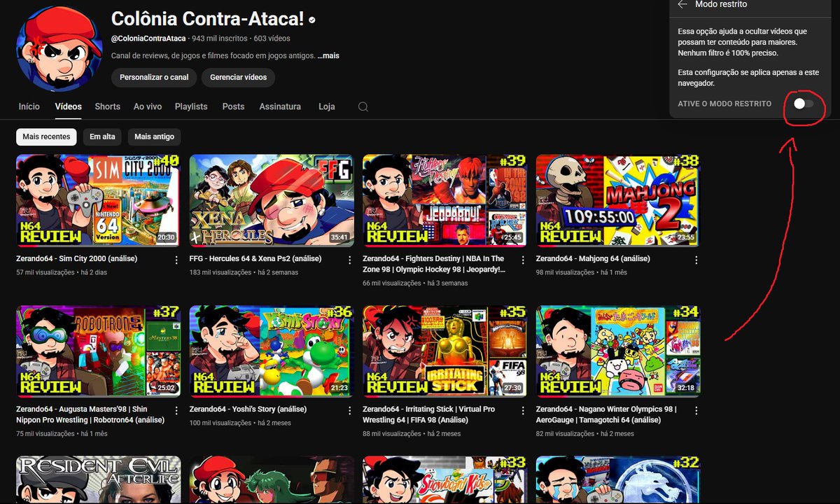Open the Loja tab
This screenshot has width=840, height=504.
[x=327, y=106]
